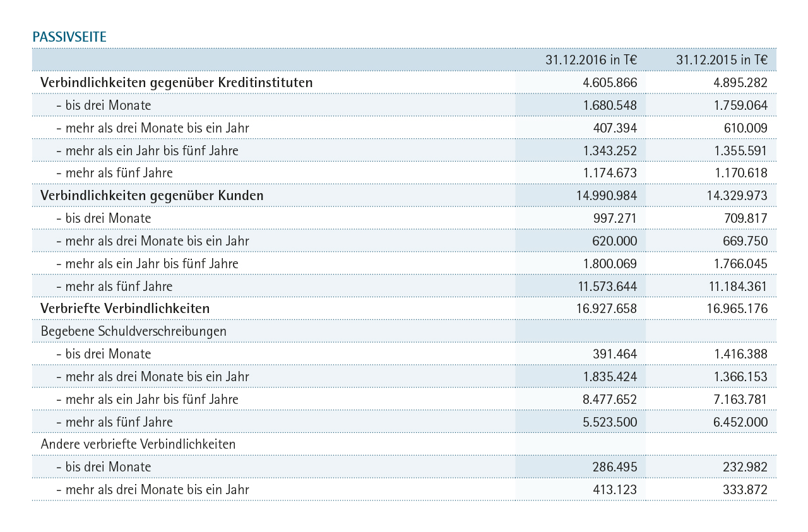Select value 1.174.673

[x=611, y=173]
